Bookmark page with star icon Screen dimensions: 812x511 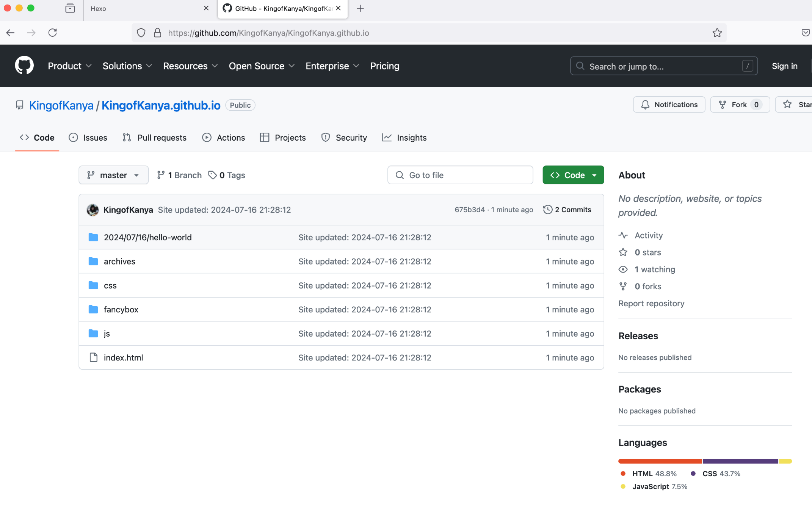[717, 33]
